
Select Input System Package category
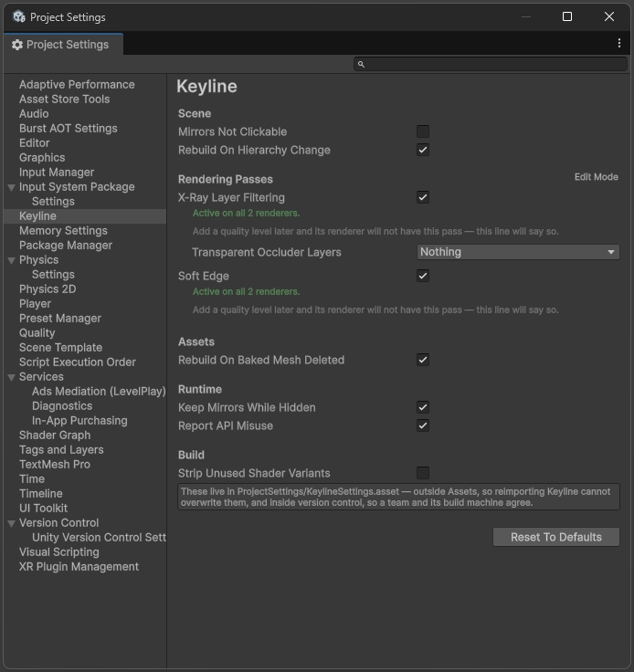click(77, 187)
